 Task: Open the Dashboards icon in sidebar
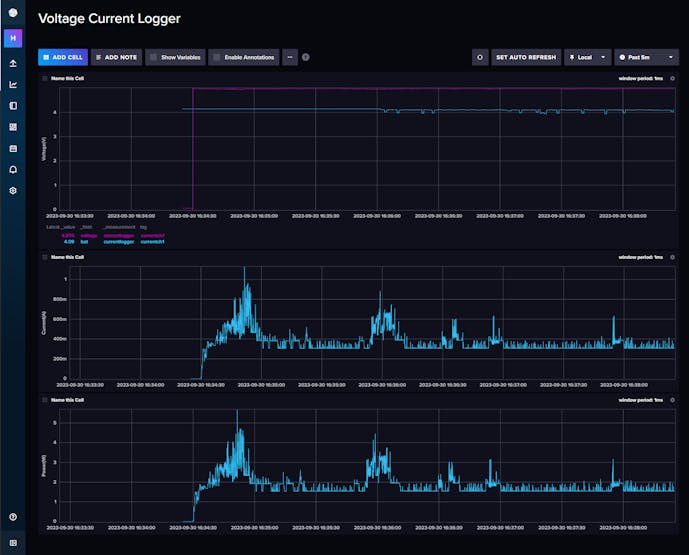[x=13, y=127]
